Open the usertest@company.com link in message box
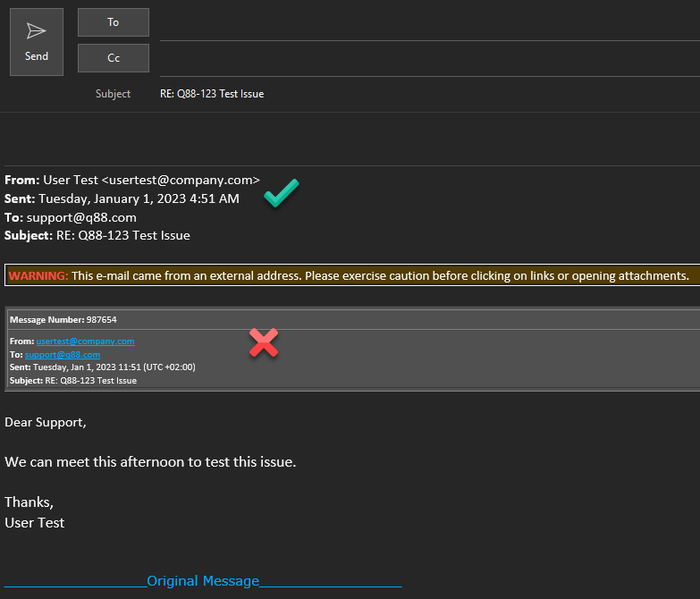The height and width of the screenshot is (599, 700). click(x=85, y=342)
